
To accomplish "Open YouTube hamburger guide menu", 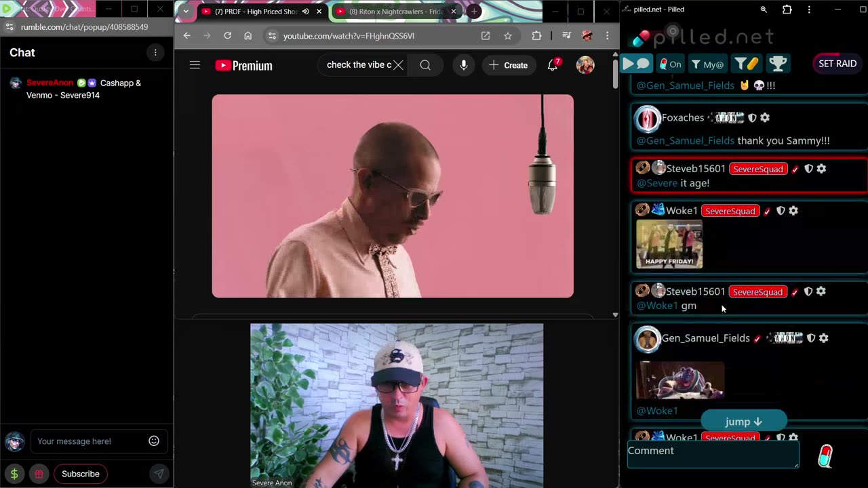I will point(195,65).
